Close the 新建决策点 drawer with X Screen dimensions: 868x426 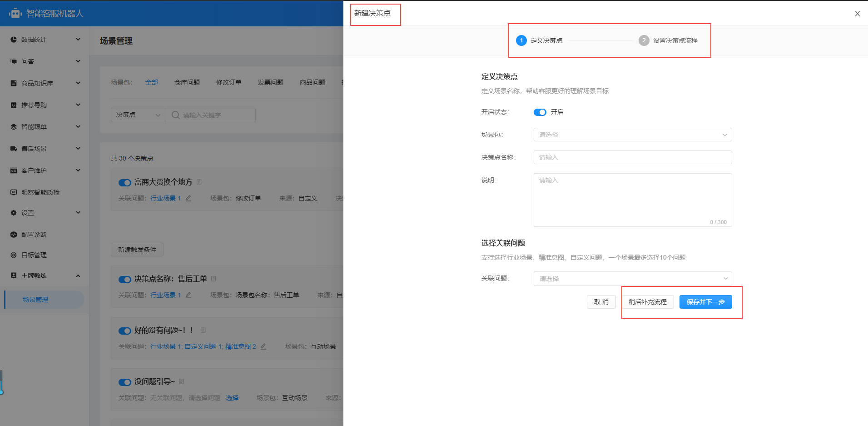[857, 14]
